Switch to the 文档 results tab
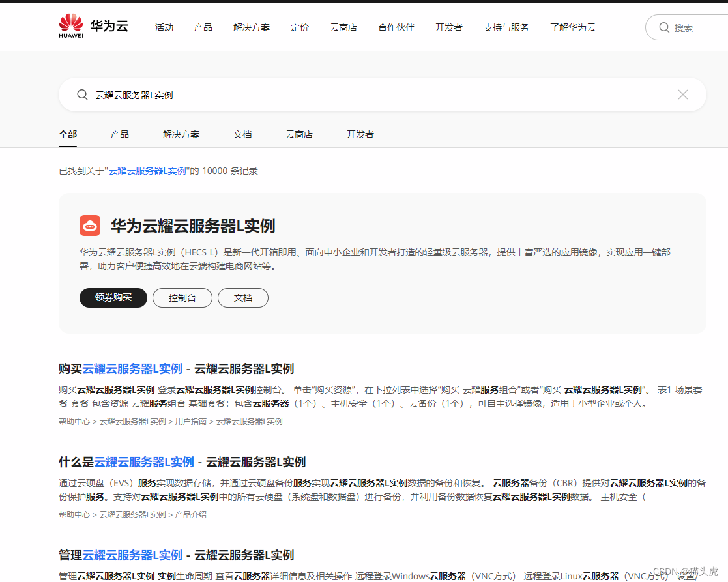The image size is (728, 582). (242, 134)
